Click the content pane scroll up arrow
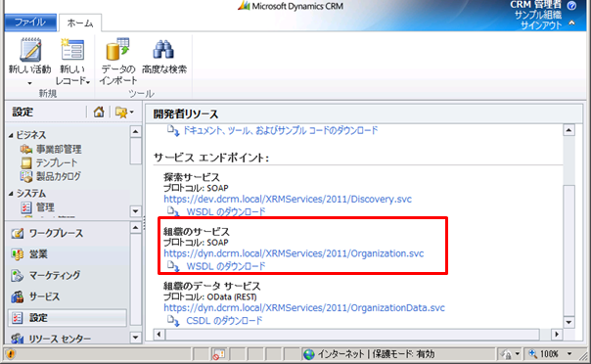 568,130
